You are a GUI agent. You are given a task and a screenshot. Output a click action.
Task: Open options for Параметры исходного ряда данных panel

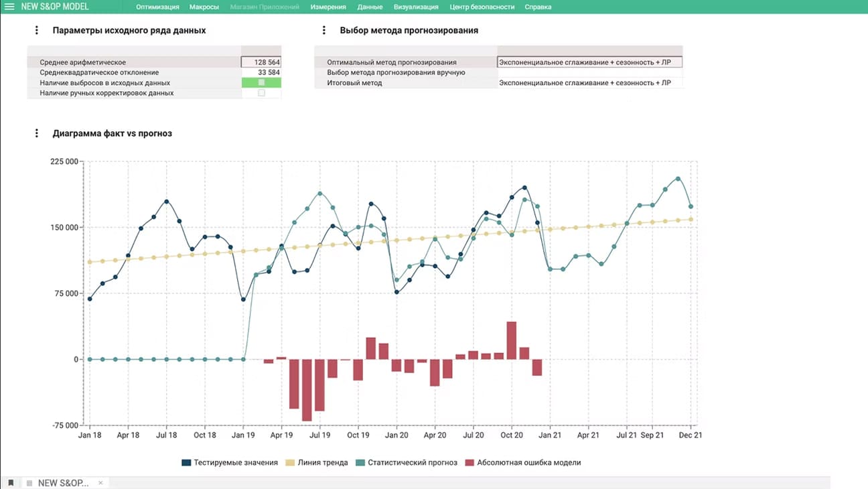pos(37,30)
